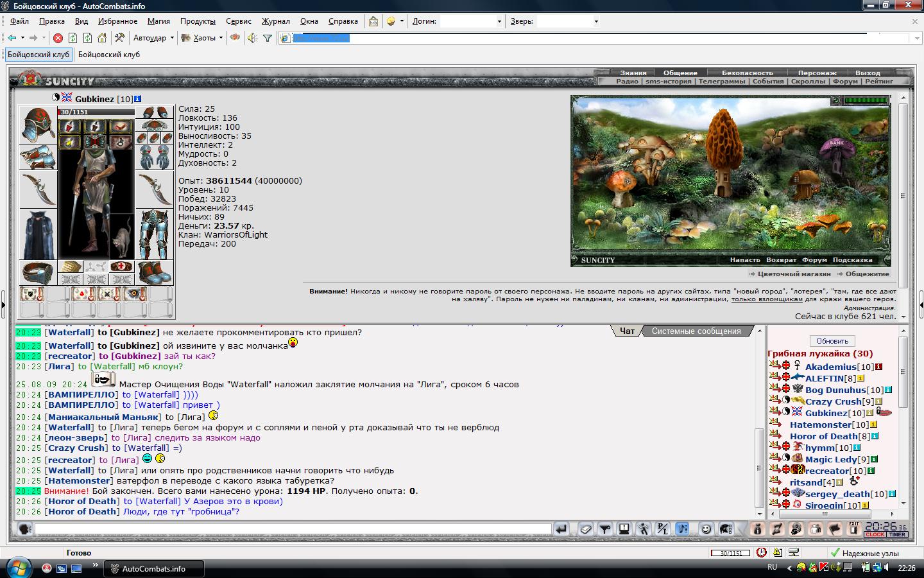Open the Файл menu

click(19, 21)
